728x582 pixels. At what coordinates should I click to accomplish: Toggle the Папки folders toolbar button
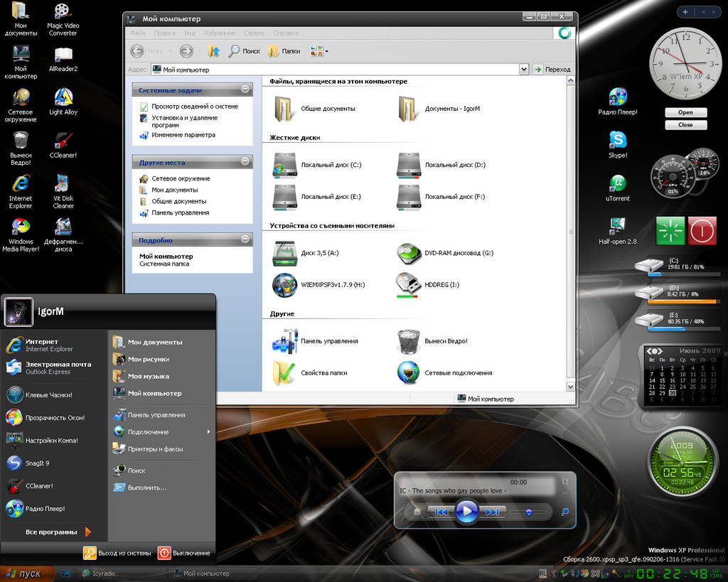tap(284, 51)
